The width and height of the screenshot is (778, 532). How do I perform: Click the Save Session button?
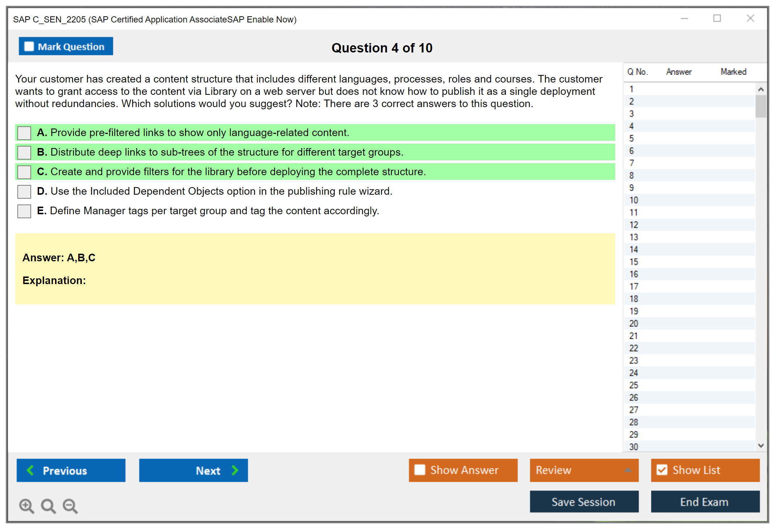click(584, 502)
